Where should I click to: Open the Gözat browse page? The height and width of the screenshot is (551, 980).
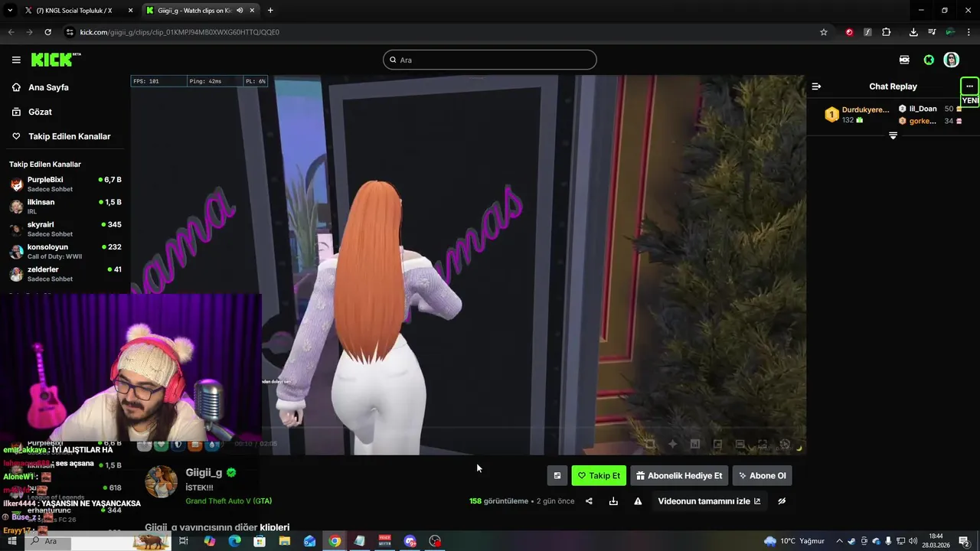coord(41,112)
